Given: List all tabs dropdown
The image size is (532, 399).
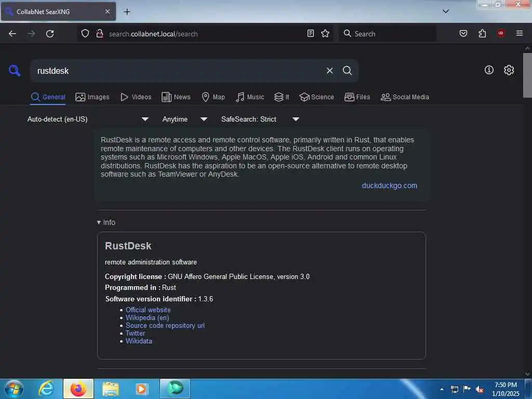Looking at the screenshot, I should tap(446, 11).
